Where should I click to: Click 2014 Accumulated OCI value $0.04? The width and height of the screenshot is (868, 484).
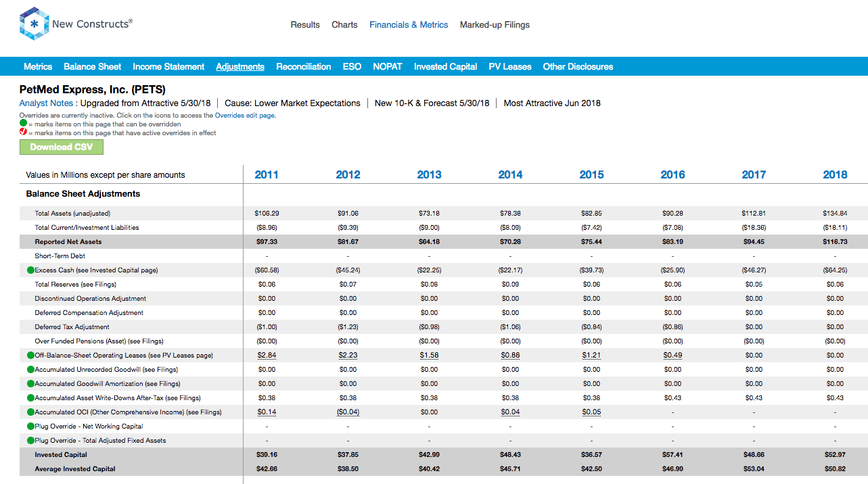click(x=510, y=412)
